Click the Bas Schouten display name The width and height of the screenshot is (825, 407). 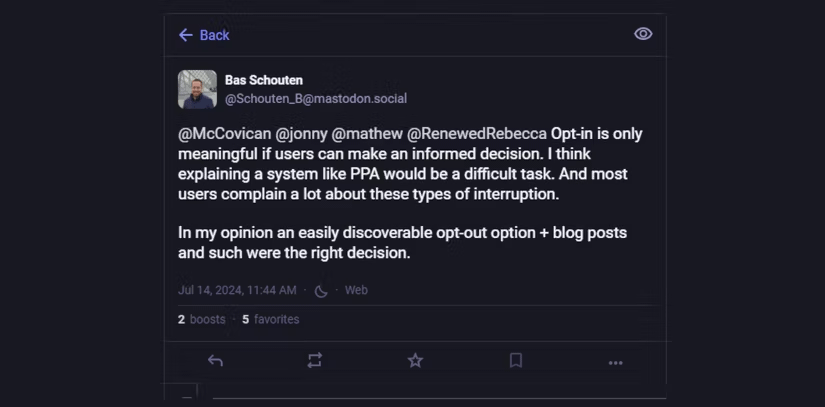264,80
